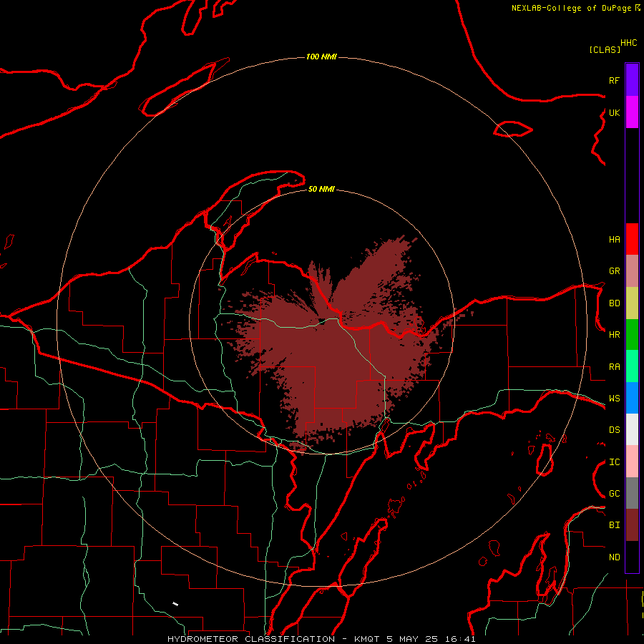Click the ND legend label
Screen dimensions: 644x644
point(614,557)
